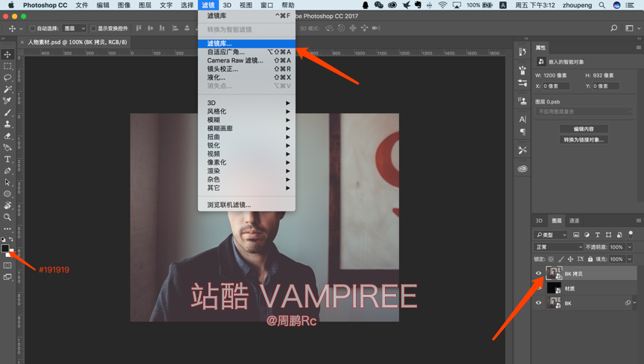
Task: Choose 液化... from the filter menu
Action: coord(246,77)
